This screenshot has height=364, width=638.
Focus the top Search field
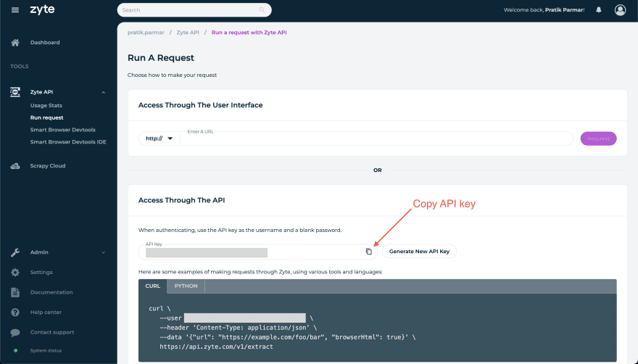pos(194,9)
